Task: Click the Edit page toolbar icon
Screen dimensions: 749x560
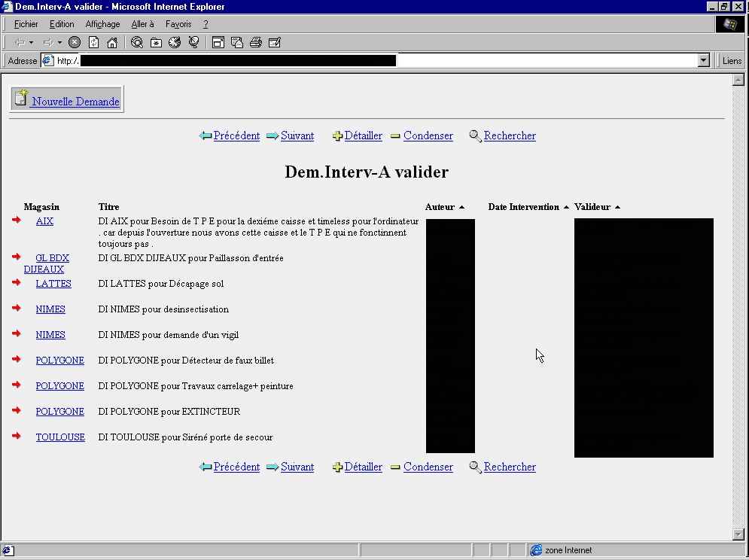Action: tap(275, 42)
